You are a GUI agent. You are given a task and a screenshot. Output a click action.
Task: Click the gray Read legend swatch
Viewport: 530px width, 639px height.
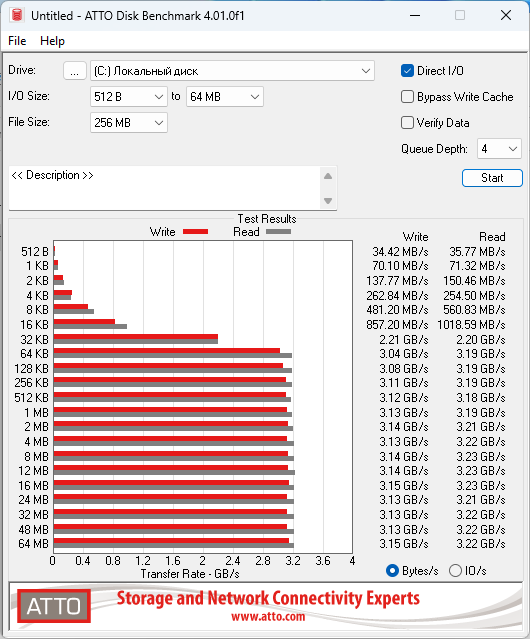coord(278,231)
